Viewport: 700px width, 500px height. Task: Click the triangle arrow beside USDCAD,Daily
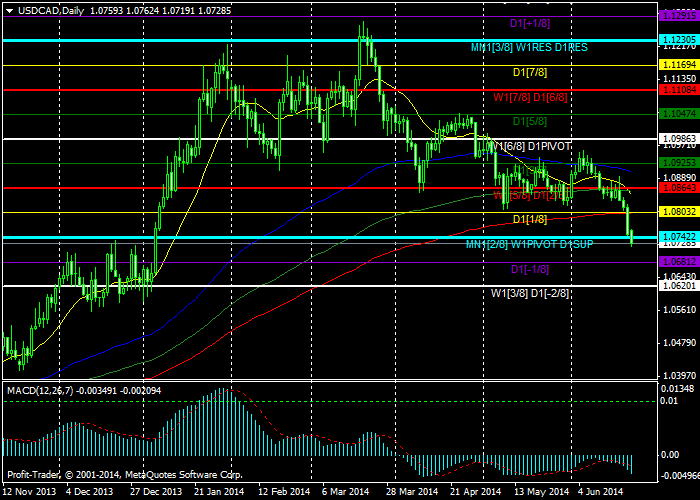pyautogui.click(x=9, y=11)
